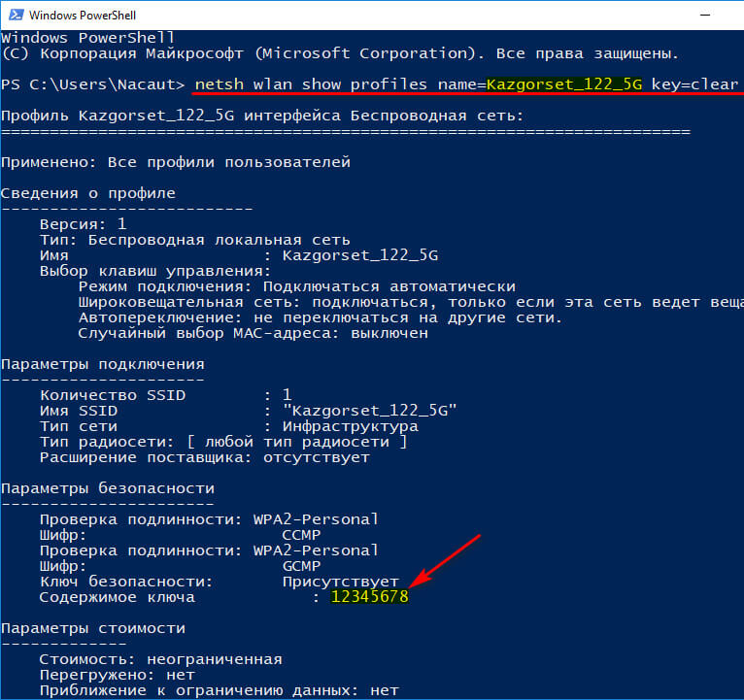Click the "Параметры стоимости" heading

pyautogui.click(x=93, y=628)
